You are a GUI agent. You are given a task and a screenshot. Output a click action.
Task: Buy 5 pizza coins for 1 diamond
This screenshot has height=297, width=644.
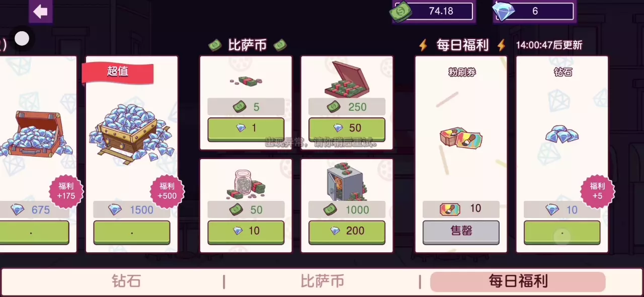pyautogui.click(x=246, y=128)
